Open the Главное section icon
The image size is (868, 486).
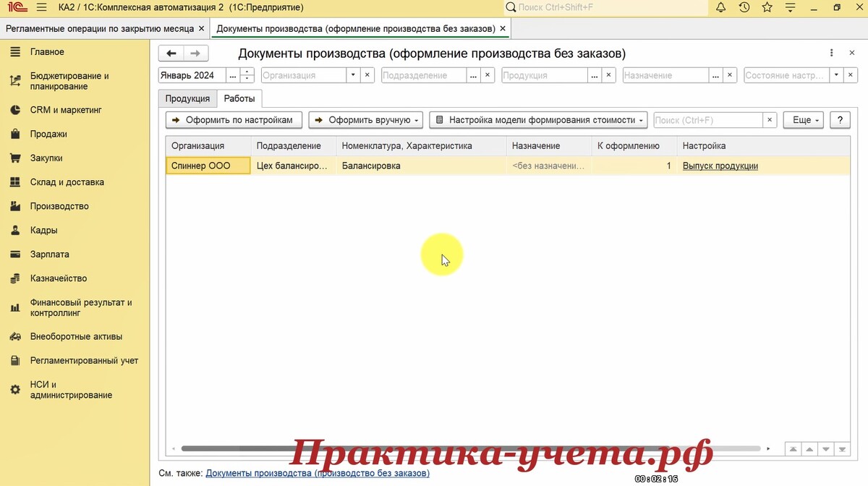15,52
